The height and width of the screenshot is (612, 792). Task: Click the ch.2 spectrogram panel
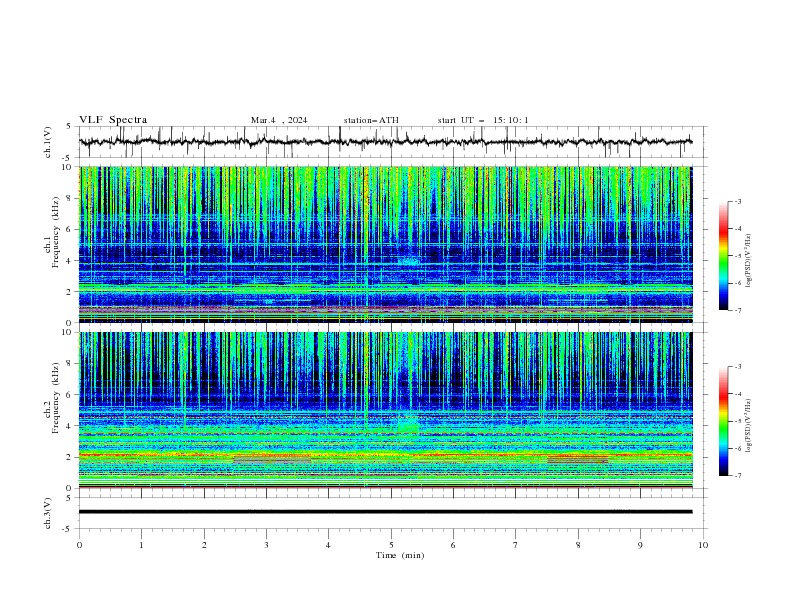point(385,410)
